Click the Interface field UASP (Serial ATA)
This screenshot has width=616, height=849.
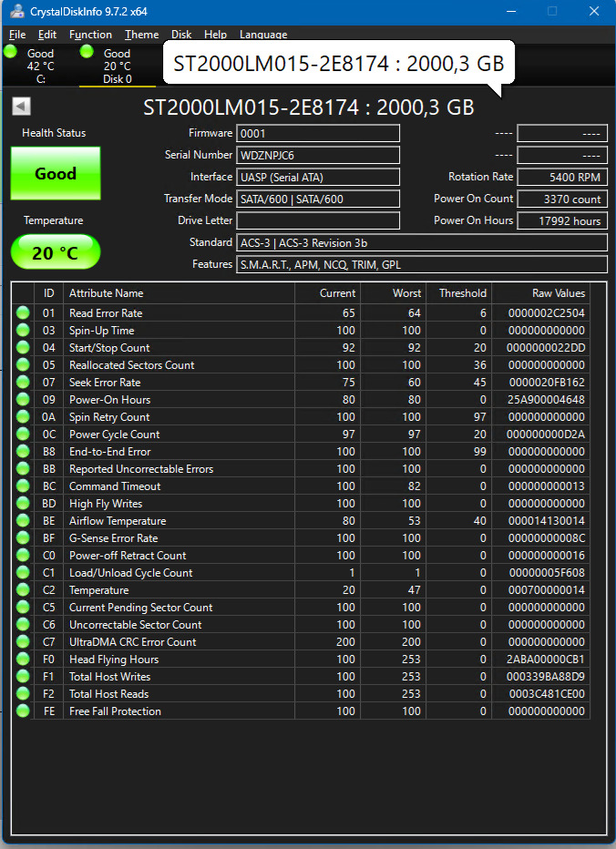(x=318, y=177)
